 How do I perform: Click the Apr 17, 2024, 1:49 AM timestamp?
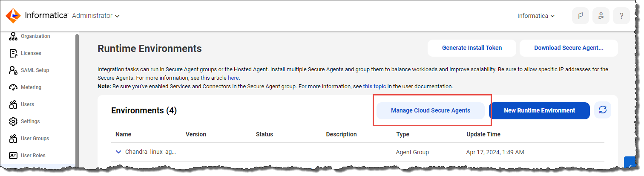[495, 152]
